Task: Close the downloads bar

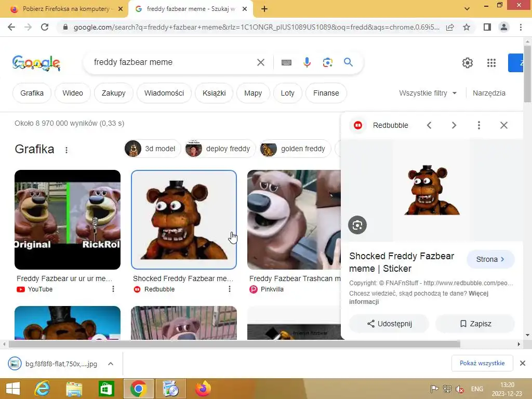Action: click(x=523, y=363)
